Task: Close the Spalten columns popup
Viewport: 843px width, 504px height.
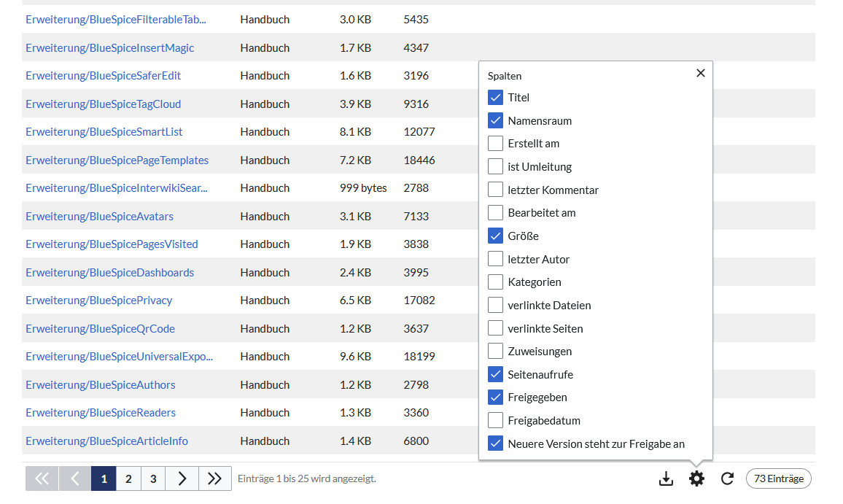Action: click(701, 73)
